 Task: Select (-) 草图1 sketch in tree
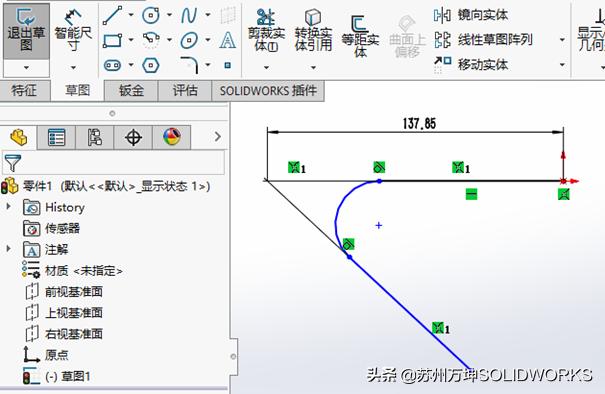pos(57,376)
